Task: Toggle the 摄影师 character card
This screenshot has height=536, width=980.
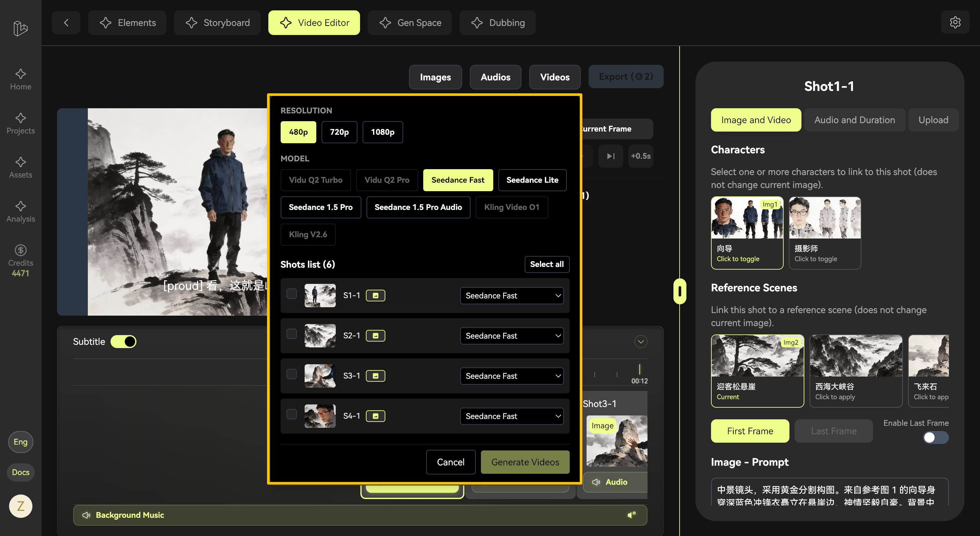Action: coord(825,233)
